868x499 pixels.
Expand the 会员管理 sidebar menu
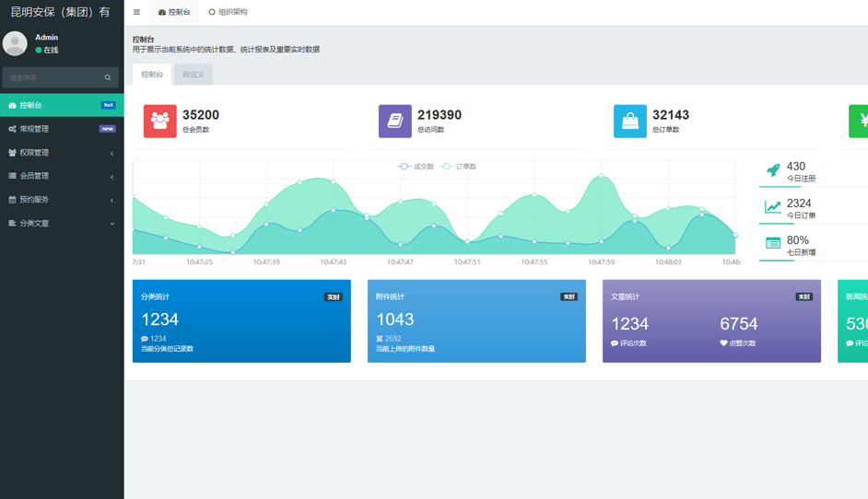click(x=61, y=176)
